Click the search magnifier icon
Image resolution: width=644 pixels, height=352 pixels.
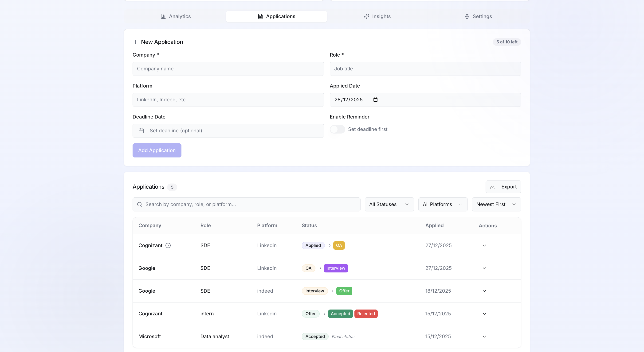tap(140, 204)
